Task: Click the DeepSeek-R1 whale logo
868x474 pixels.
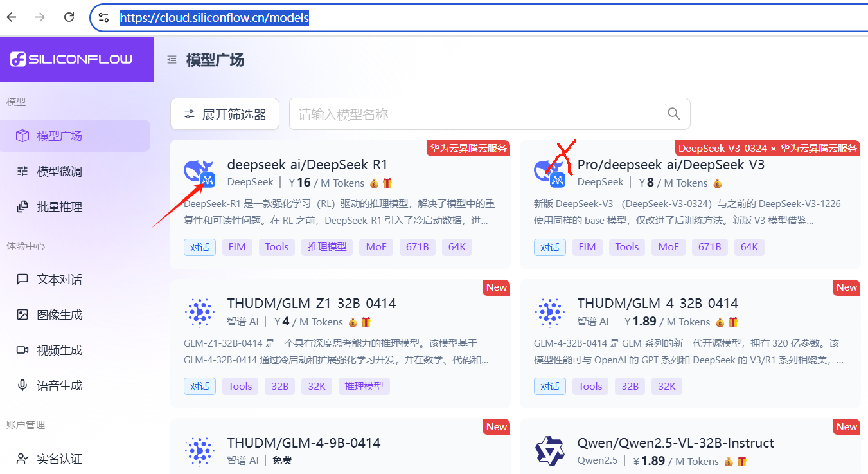Action: (x=200, y=173)
